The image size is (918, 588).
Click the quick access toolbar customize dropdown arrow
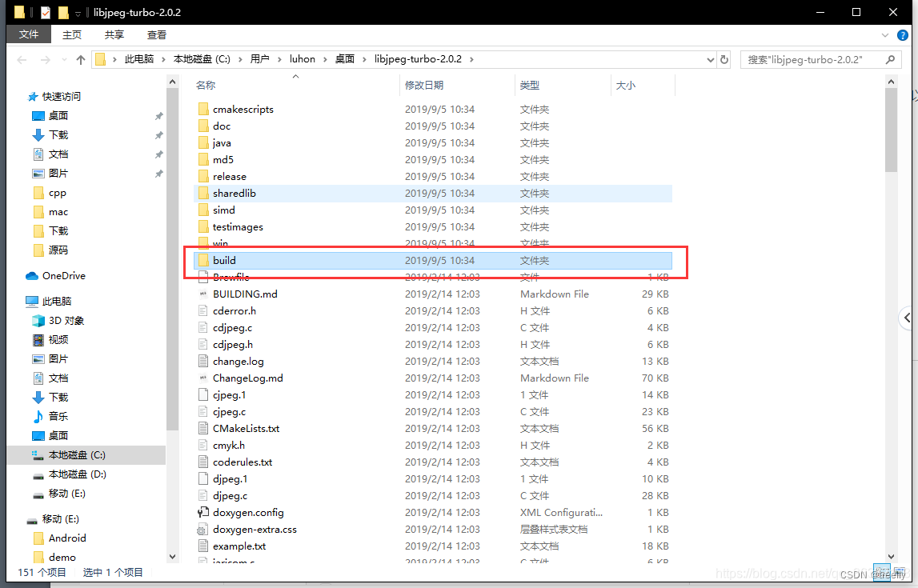click(76, 12)
